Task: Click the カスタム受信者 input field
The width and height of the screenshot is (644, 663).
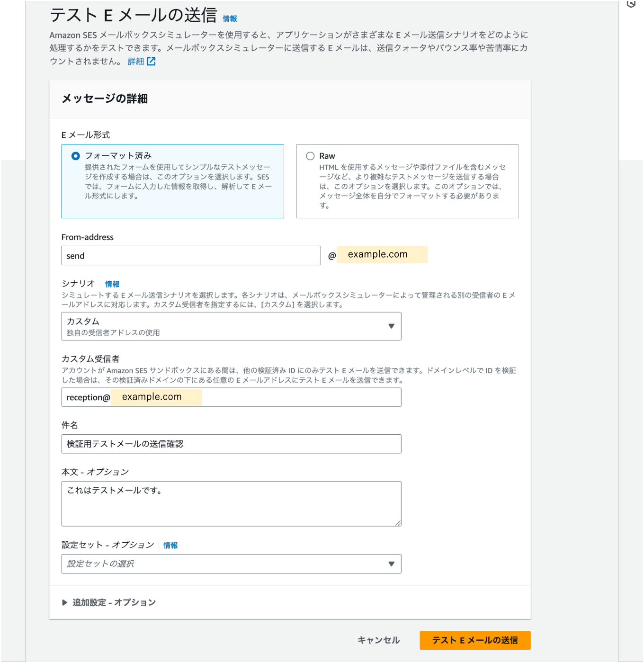Action: pyautogui.click(x=231, y=397)
